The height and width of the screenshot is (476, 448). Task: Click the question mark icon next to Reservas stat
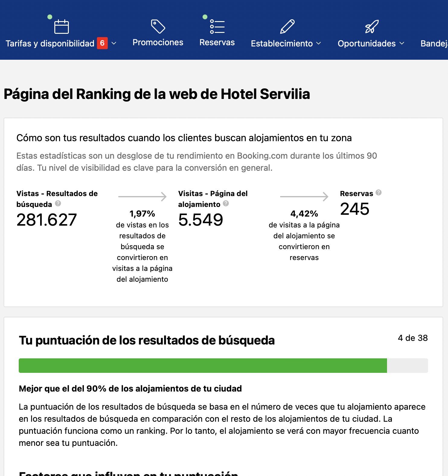(x=379, y=193)
